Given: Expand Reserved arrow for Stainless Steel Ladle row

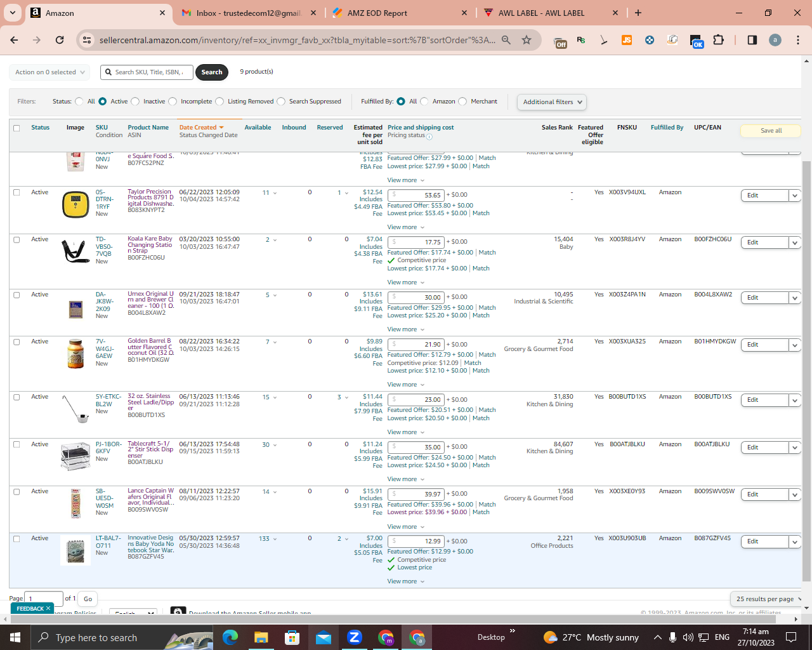Looking at the screenshot, I should click(347, 397).
